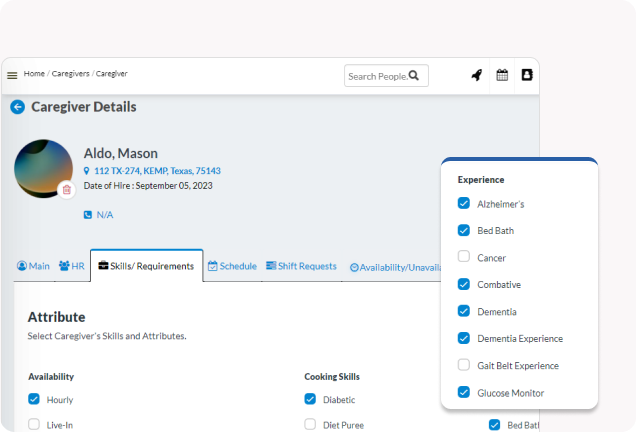636x432 pixels.
Task: Click the contact profile icon in header
Action: [527, 75]
